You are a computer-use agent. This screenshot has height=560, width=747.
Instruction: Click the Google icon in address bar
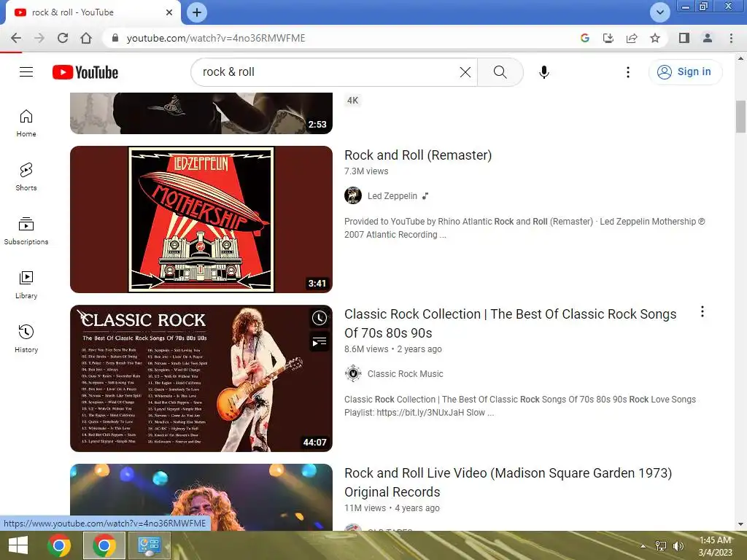point(585,38)
